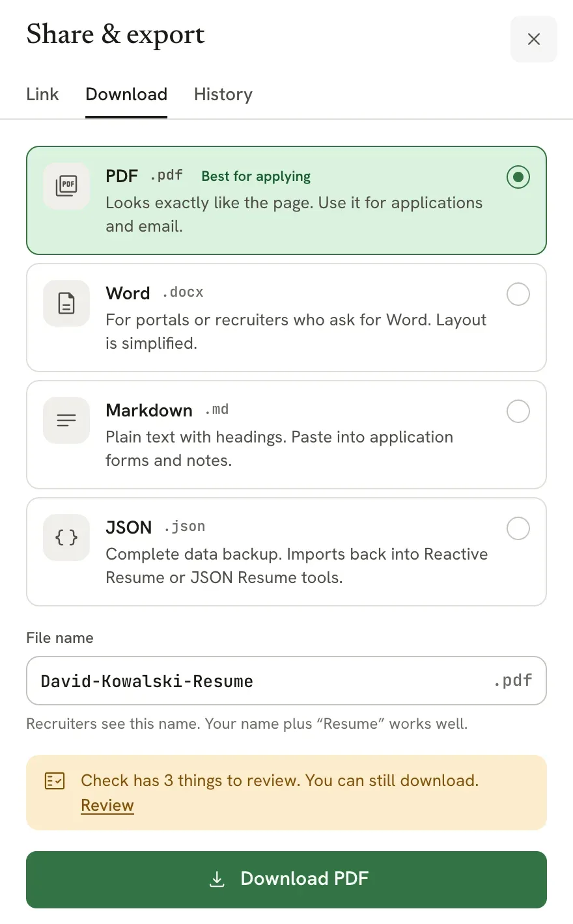Screen dimensions: 573x924
Task: Click the 'Recruiters see this name' hint
Action: tap(247, 724)
